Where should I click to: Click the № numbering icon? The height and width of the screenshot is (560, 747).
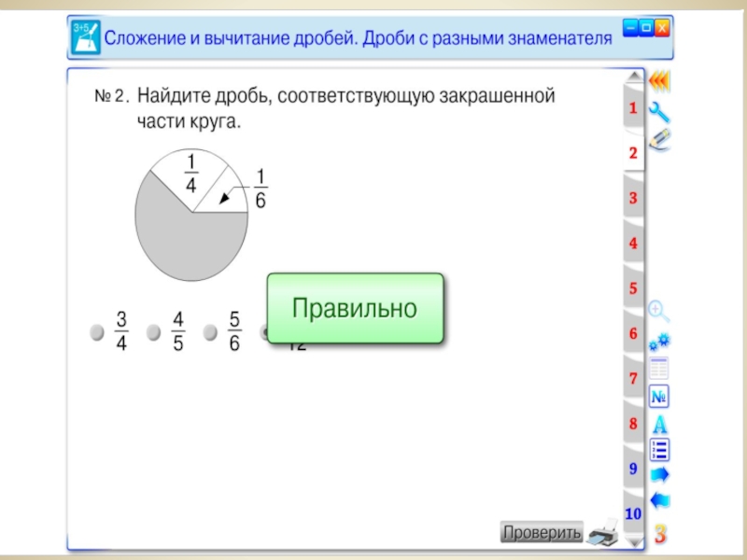pyautogui.click(x=659, y=396)
